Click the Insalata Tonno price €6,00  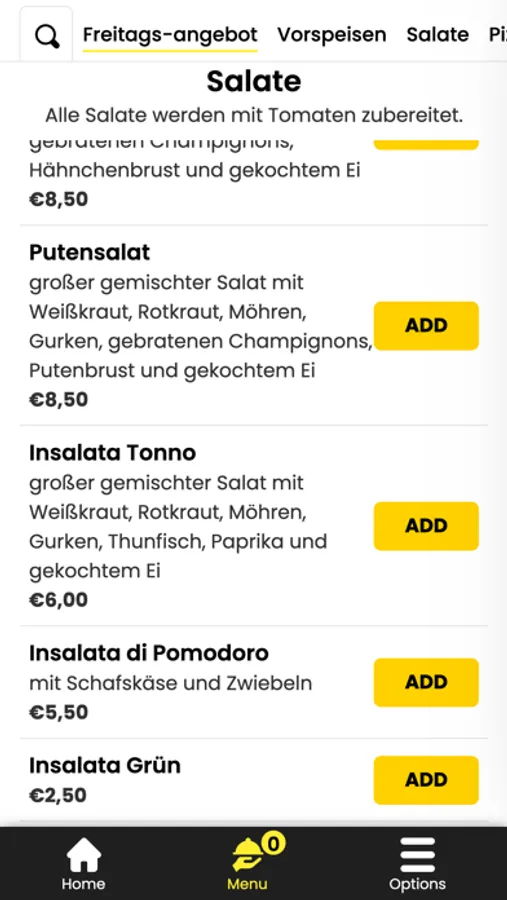point(59,599)
